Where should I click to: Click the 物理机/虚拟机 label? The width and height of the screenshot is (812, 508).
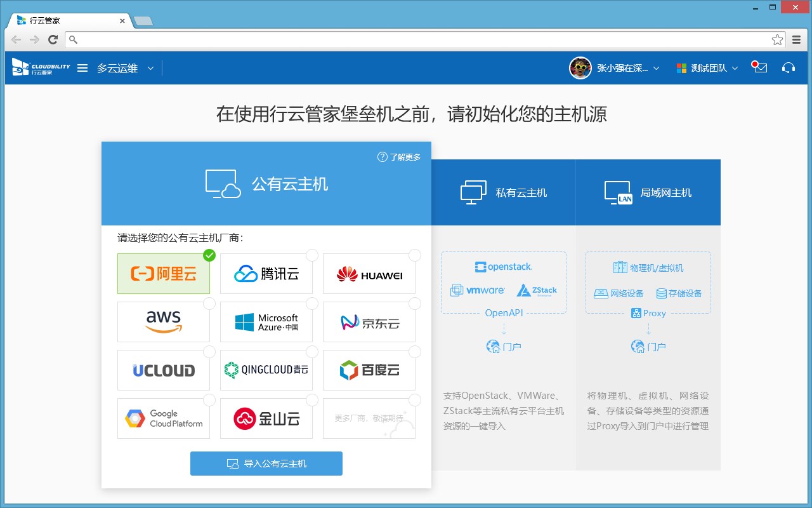[x=657, y=268]
